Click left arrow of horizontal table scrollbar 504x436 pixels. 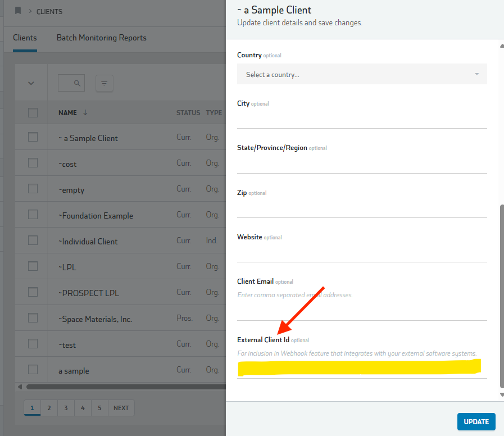point(21,387)
